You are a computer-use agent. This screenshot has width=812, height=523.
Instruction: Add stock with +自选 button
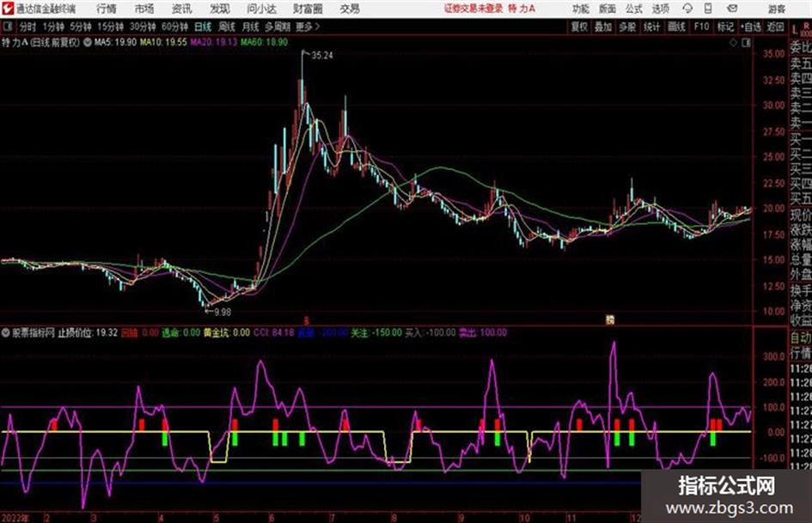point(751,27)
